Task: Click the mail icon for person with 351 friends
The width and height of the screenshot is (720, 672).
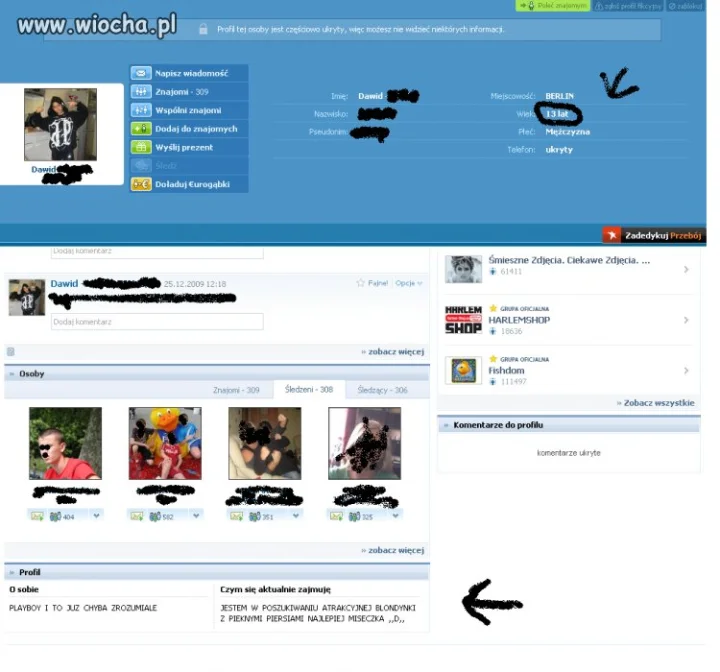Action: (x=236, y=516)
